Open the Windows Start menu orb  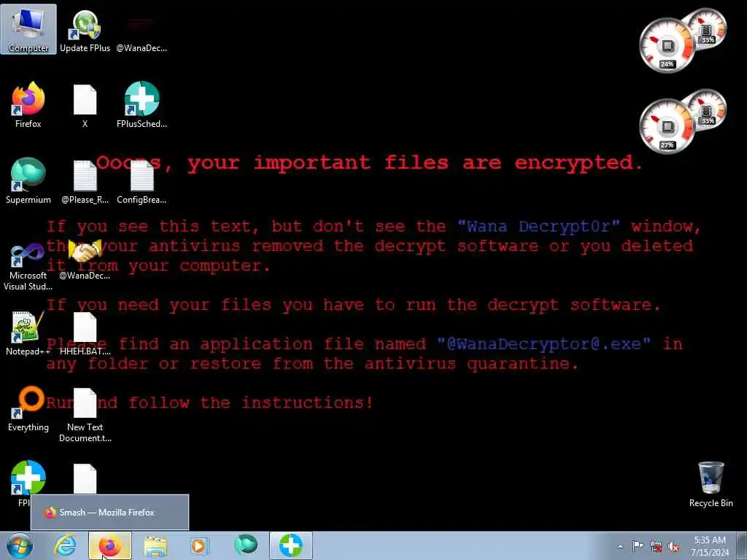[20, 545]
